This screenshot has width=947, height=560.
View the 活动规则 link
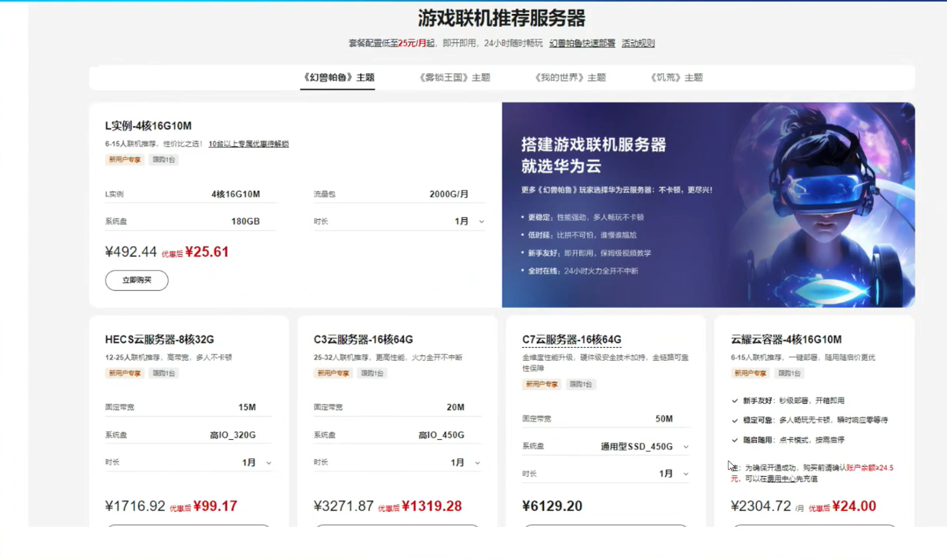639,43
